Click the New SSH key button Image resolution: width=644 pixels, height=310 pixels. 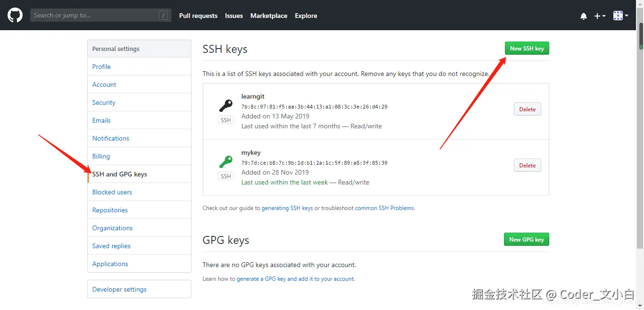point(527,48)
